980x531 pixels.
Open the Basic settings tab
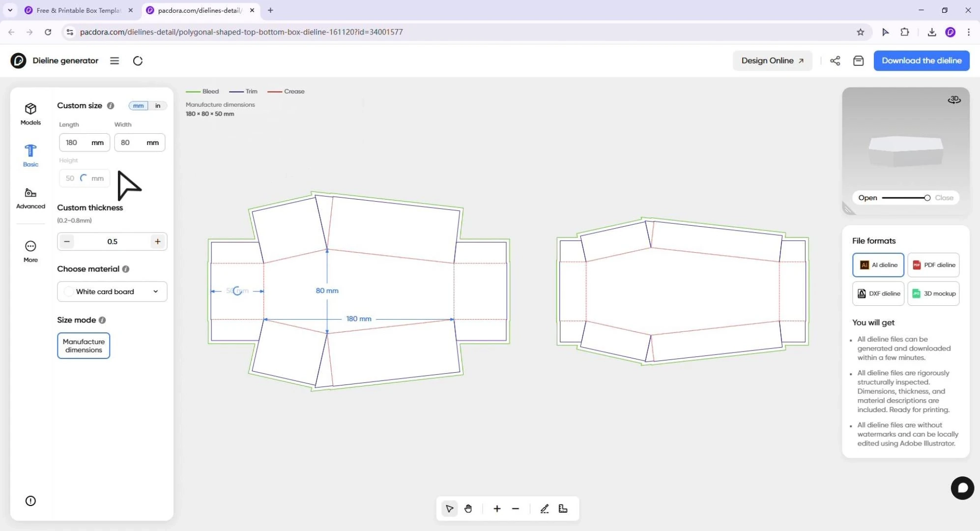30,155
